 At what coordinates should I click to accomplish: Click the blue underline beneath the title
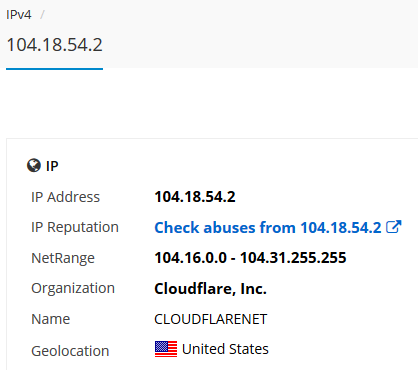point(54,69)
